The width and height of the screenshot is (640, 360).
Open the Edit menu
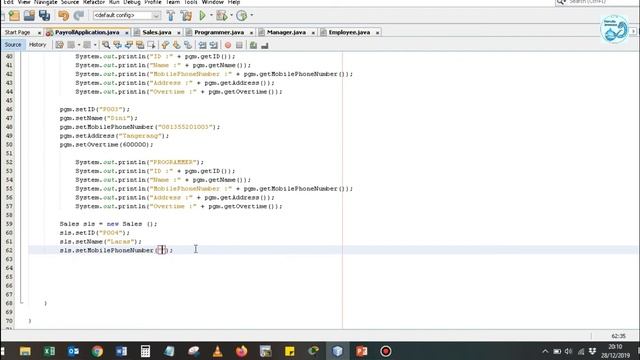pyautogui.click(x=8, y=2)
